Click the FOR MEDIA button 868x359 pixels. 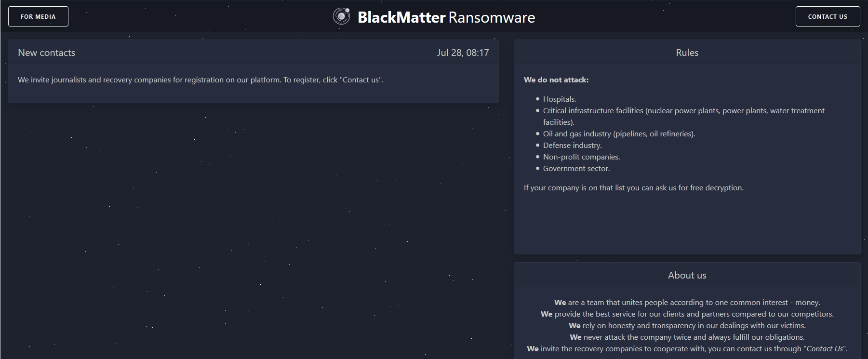point(38,16)
